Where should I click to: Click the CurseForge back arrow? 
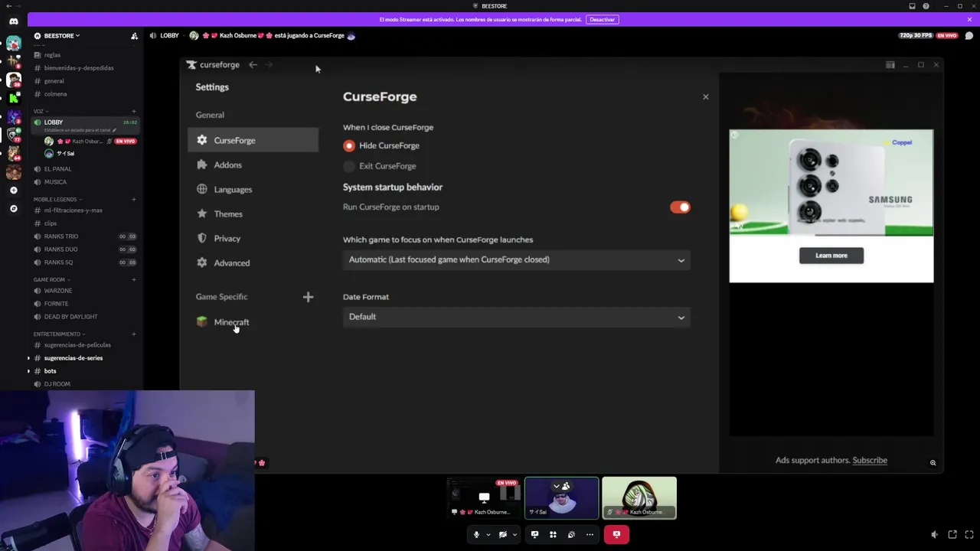coord(253,65)
